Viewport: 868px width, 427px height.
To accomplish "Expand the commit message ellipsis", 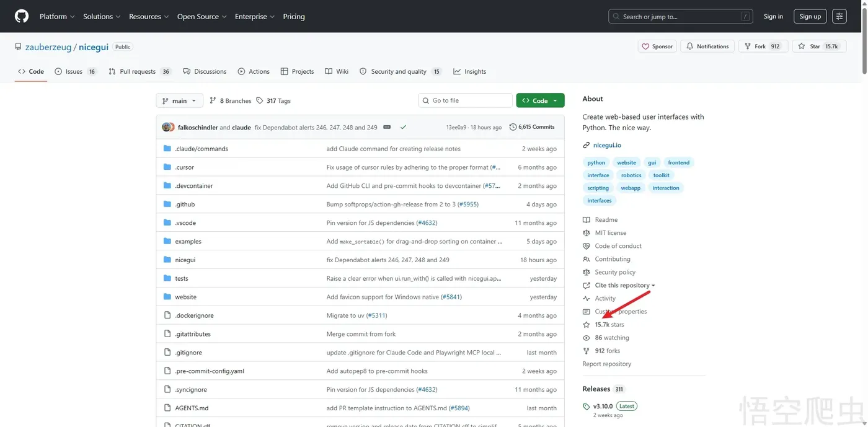I will (387, 127).
